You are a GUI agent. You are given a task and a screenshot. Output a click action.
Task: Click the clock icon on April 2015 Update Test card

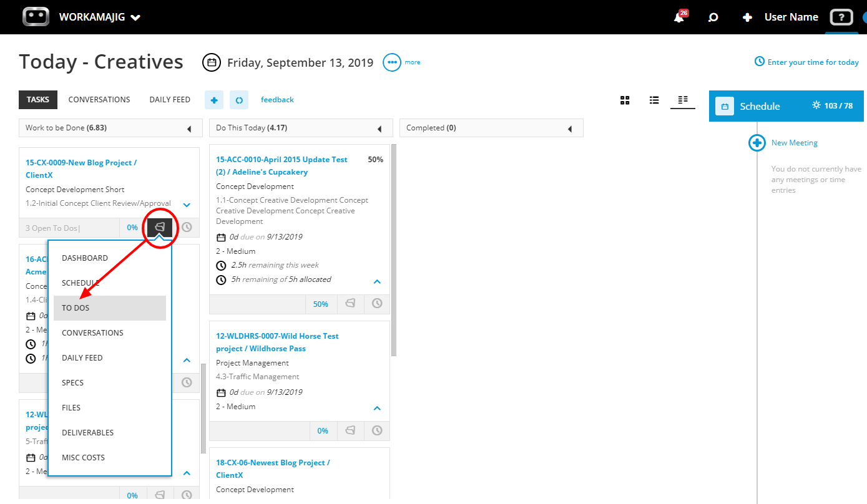pyautogui.click(x=377, y=304)
